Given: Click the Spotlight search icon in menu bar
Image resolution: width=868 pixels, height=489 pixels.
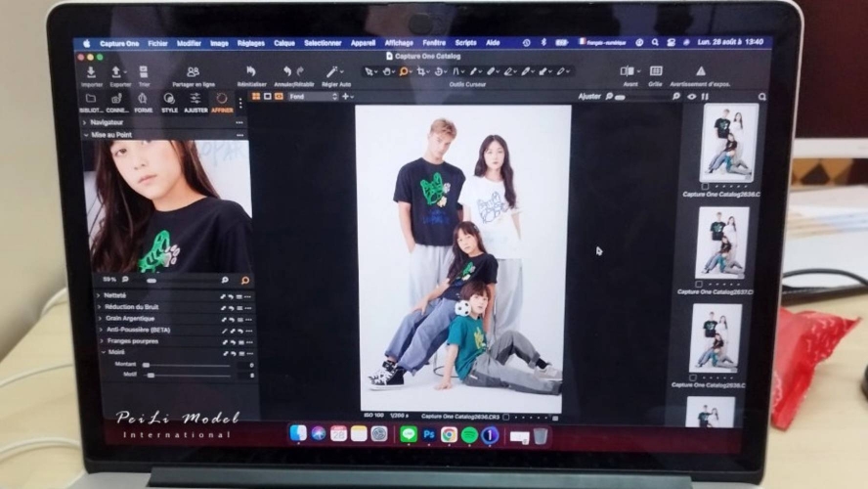Looking at the screenshot, I should point(655,42).
